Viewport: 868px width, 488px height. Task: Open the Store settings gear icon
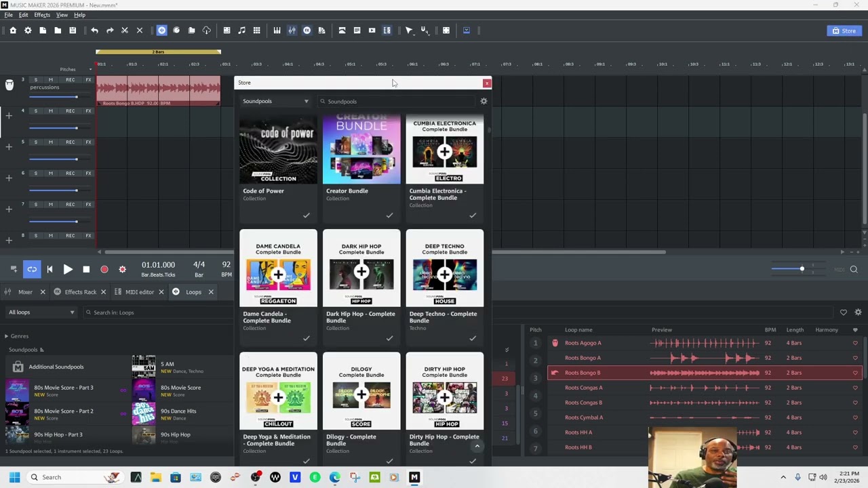tap(484, 101)
